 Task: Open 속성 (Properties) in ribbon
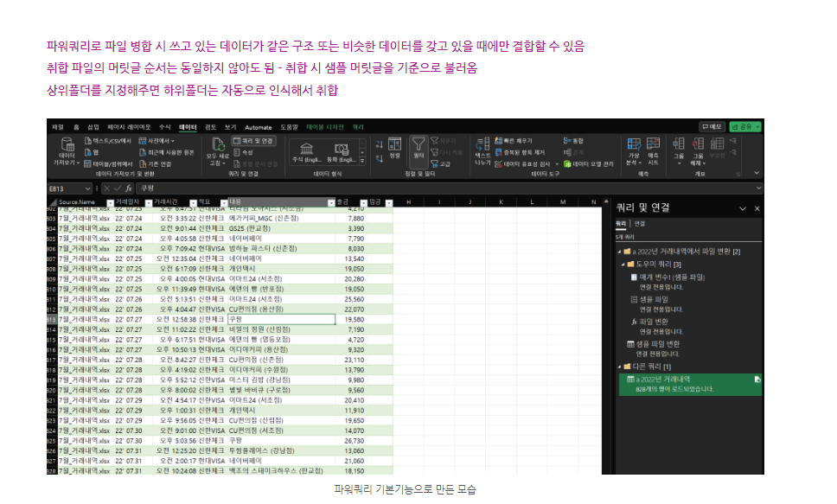[x=244, y=153]
